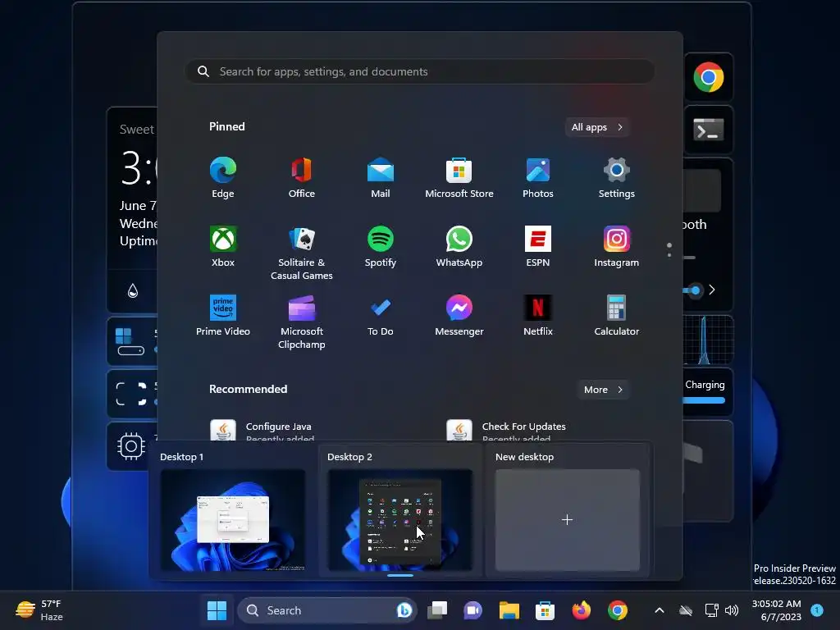Open the terminal widget icon on desktop
The height and width of the screenshot is (630, 840).
point(708,130)
